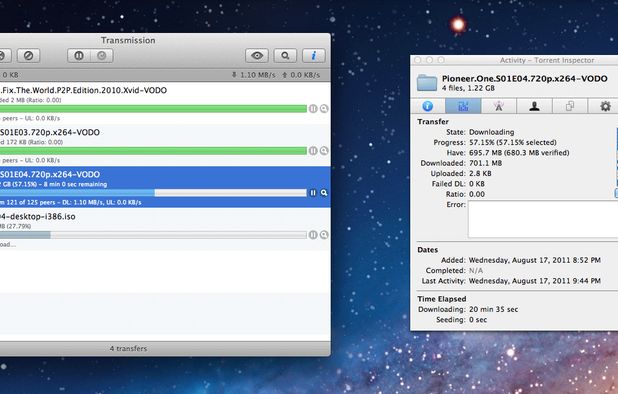The height and width of the screenshot is (394, 618).
Task: Click the Failed DL value '0 KB'
Action: click(477, 184)
